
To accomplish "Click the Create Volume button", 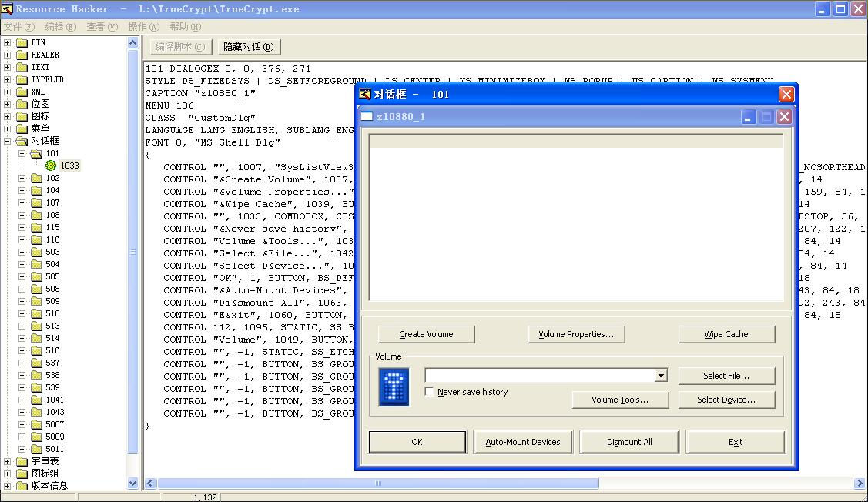I will 426,334.
